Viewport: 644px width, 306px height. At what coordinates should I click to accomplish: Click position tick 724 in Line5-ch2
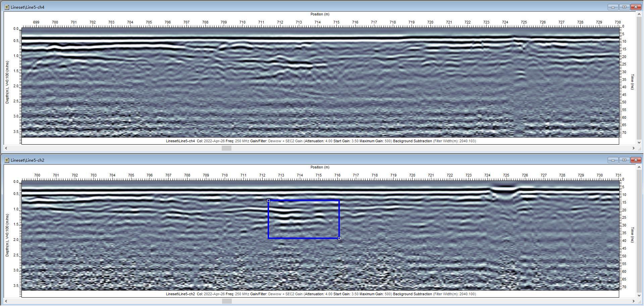(x=487, y=175)
